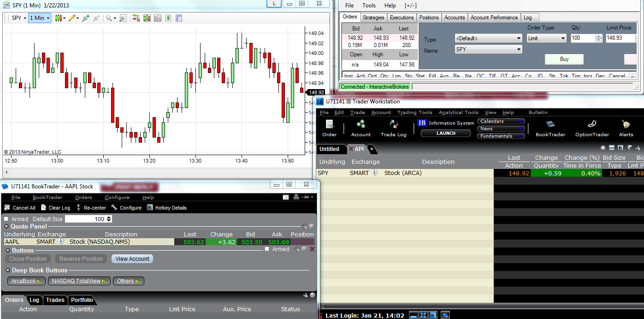
Task: Click Re-center in BookTrader toolbar
Action: [91, 208]
